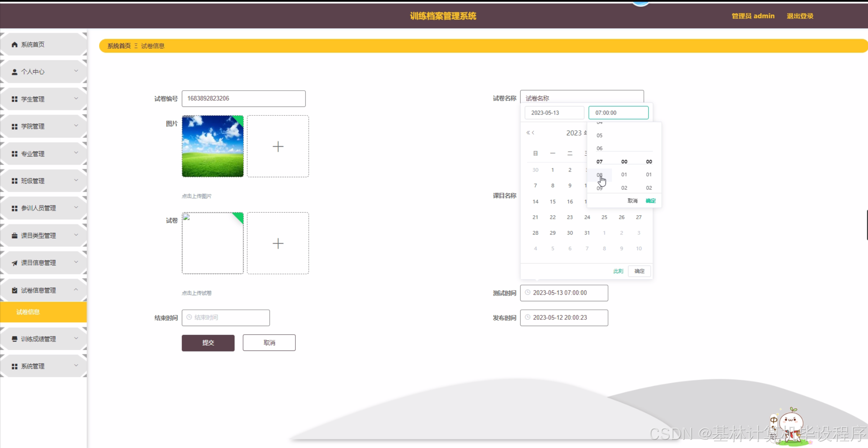The height and width of the screenshot is (448, 868).
Task: Click the clipboard icon beside 试卷信息管理
Action: [14, 290]
